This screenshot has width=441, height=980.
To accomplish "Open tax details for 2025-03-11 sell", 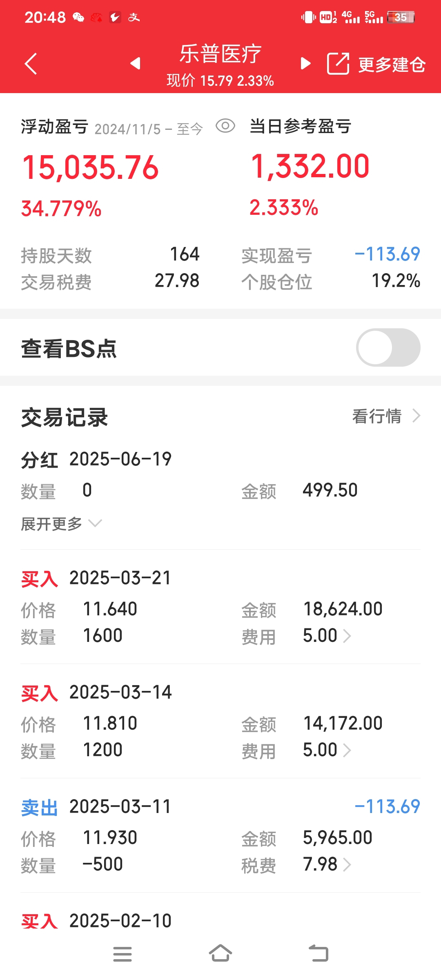I will click(x=327, y=864).
